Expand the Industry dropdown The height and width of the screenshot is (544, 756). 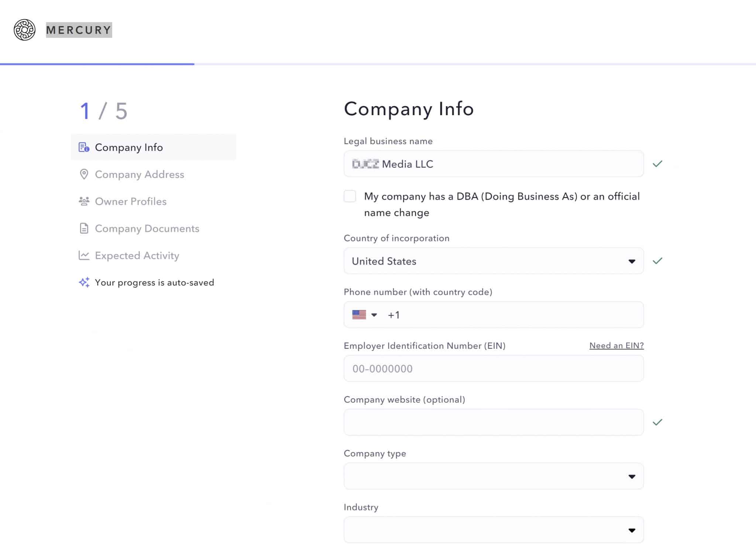494,530
